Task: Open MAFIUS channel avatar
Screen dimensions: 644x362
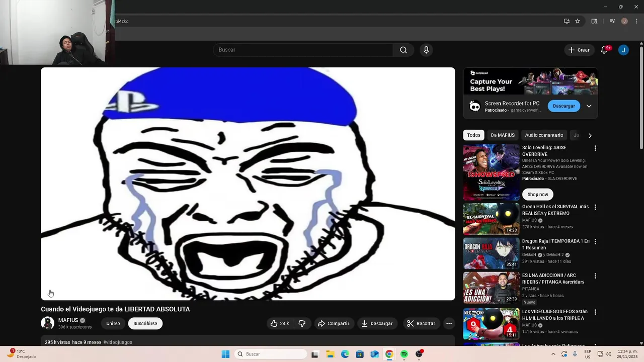Action: tap(47, 323)
